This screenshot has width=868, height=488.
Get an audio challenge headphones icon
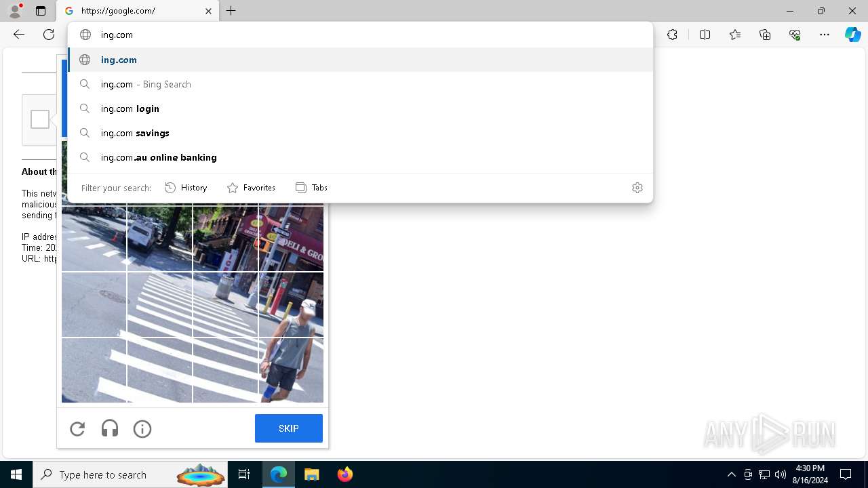110,428
